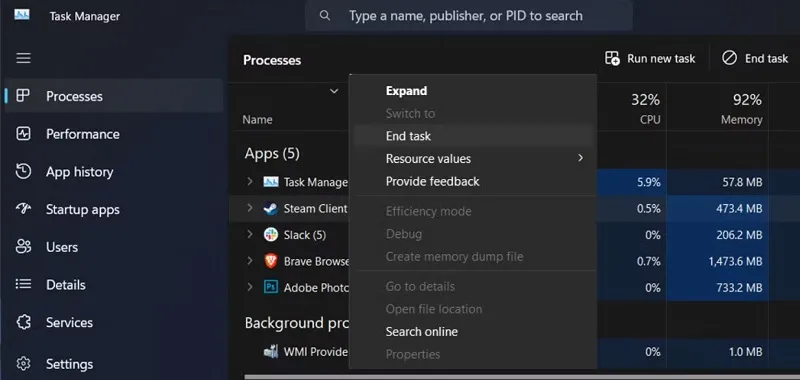Image resolution: width=800 pixels, height=380 pixels.
Task: Open the Performance page icon
Action: point(23,134)
